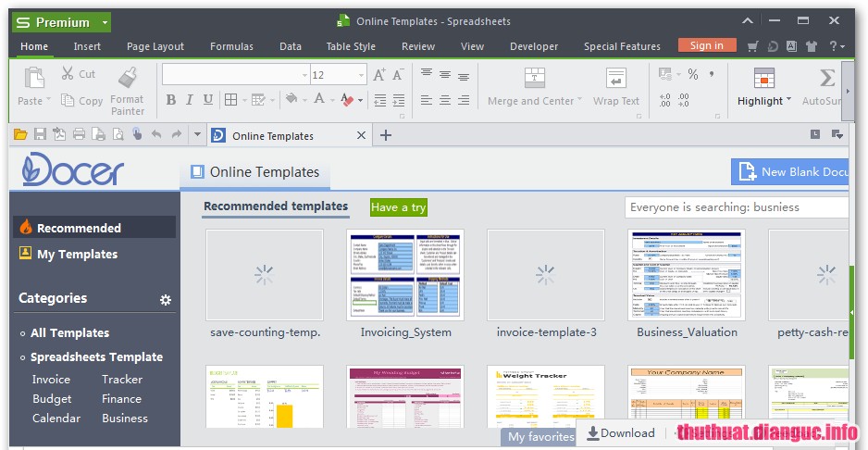Export to PDF from quick access toolbar
The height and width of the screenshot is (450, 868).
pyautogui.click(x=59, y=134)
